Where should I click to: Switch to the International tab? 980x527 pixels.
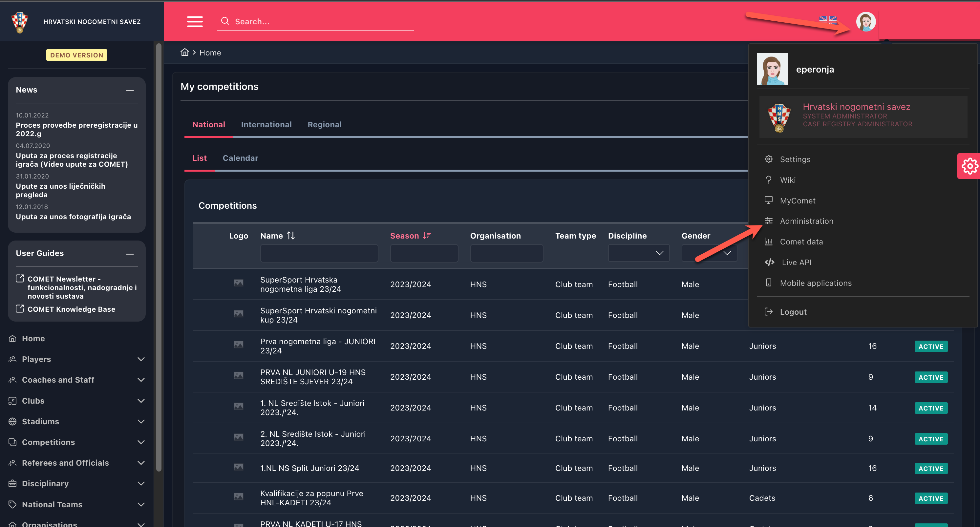(x=266, y=124)
